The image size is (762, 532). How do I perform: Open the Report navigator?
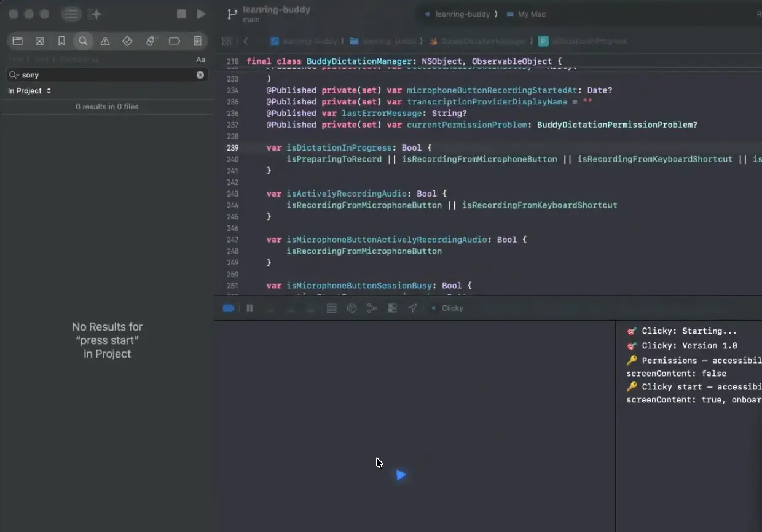click(x=197, y=41)
